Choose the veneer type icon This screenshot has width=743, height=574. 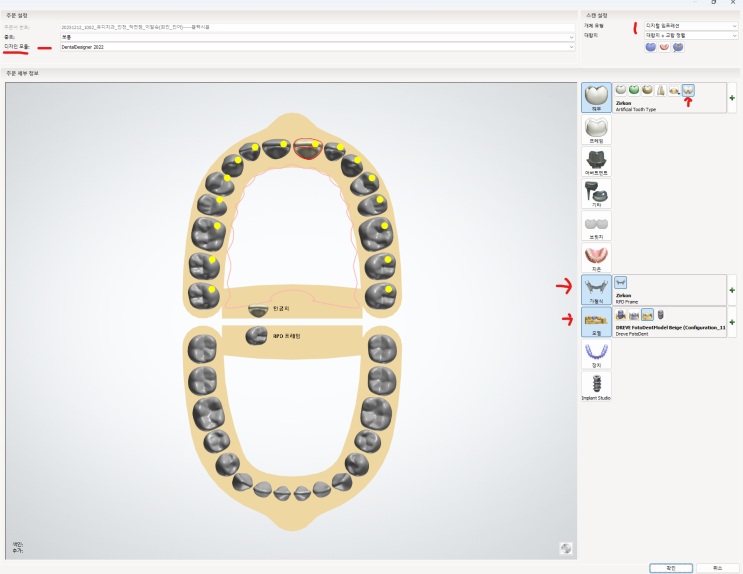[x=661, y=90]
